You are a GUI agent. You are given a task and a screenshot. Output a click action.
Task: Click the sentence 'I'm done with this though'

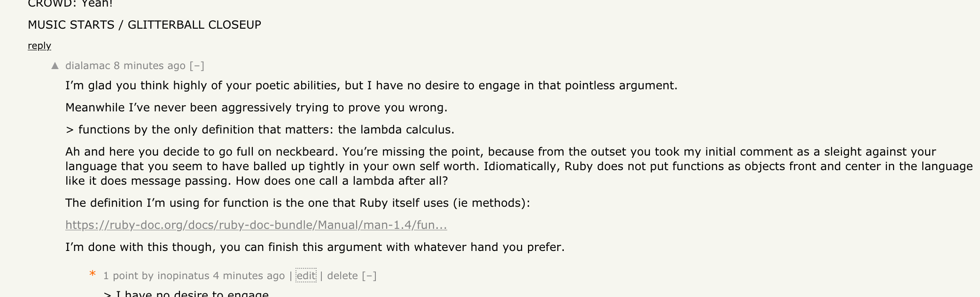pos(315,247)
